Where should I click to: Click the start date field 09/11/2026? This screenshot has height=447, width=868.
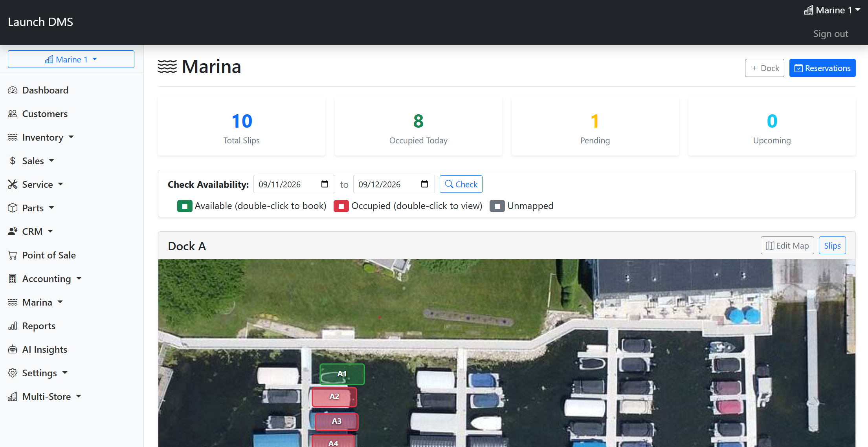click(x=294, y=184)
